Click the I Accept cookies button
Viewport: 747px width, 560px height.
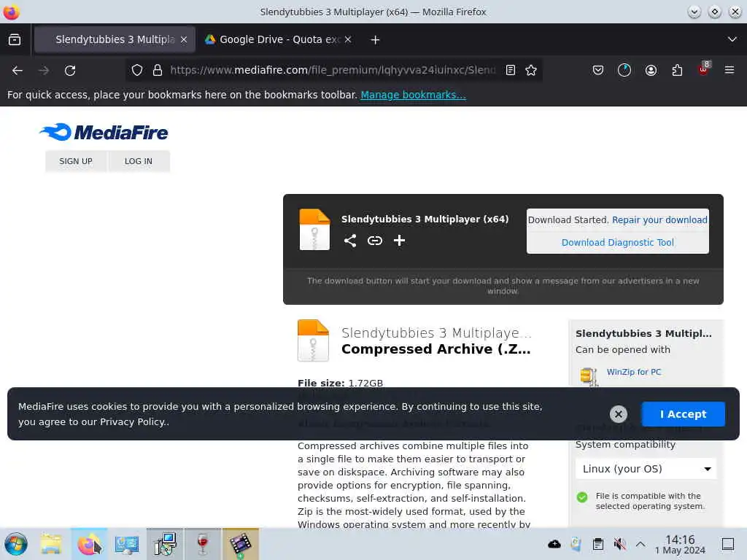(683, 414)
